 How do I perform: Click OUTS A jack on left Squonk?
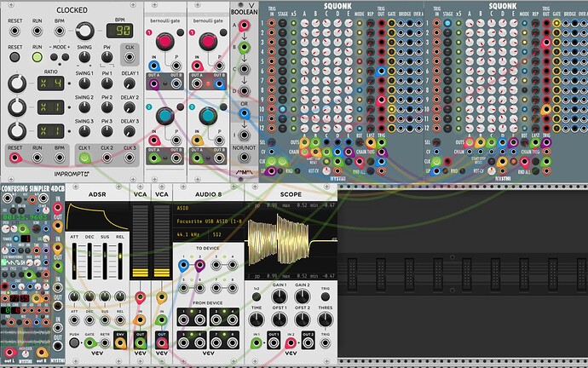[x=304, y=142]
